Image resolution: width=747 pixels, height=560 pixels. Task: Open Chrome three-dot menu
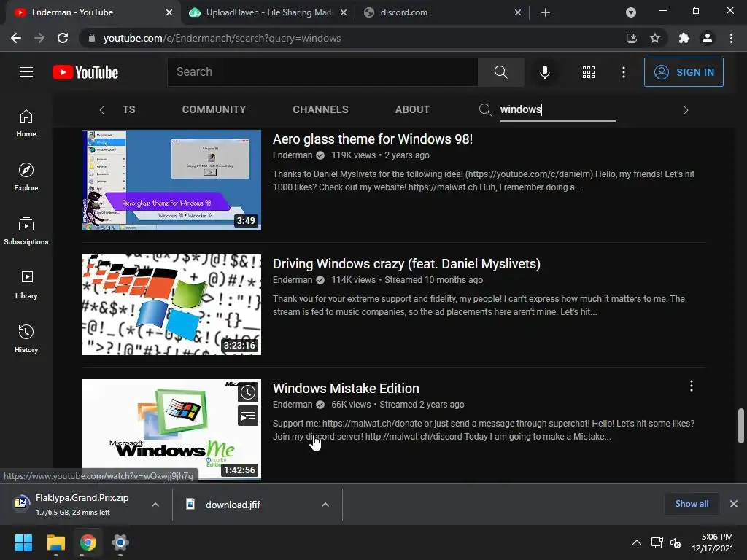[731, 38]
